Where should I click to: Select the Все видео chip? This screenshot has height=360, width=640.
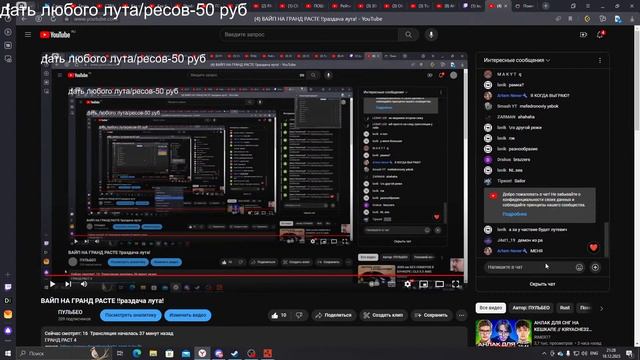click(x=491, y=308)
